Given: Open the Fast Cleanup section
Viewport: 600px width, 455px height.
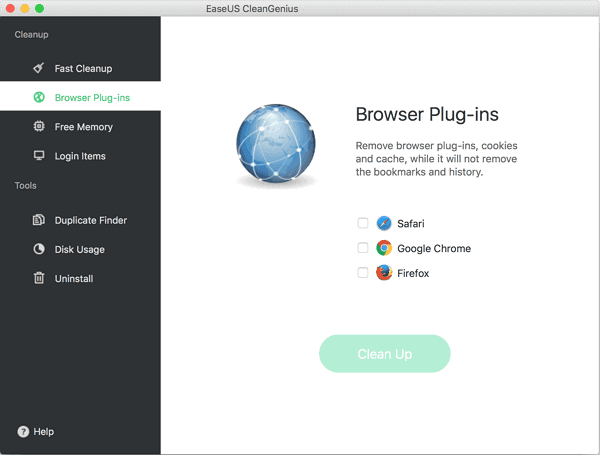Looking at the screenshot, I should point(83,69).
